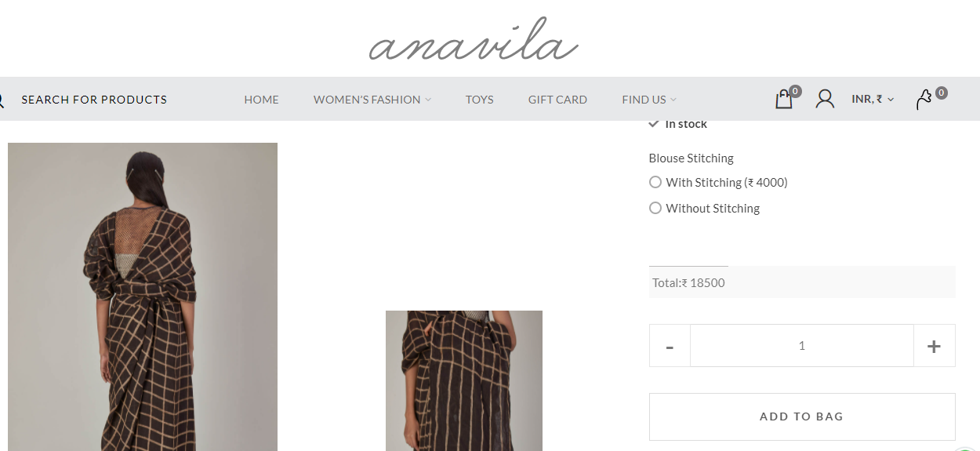This screenshot has height=451, width=980.
Task: Open the smaller saree drape image
Action: tap(464, 380)
